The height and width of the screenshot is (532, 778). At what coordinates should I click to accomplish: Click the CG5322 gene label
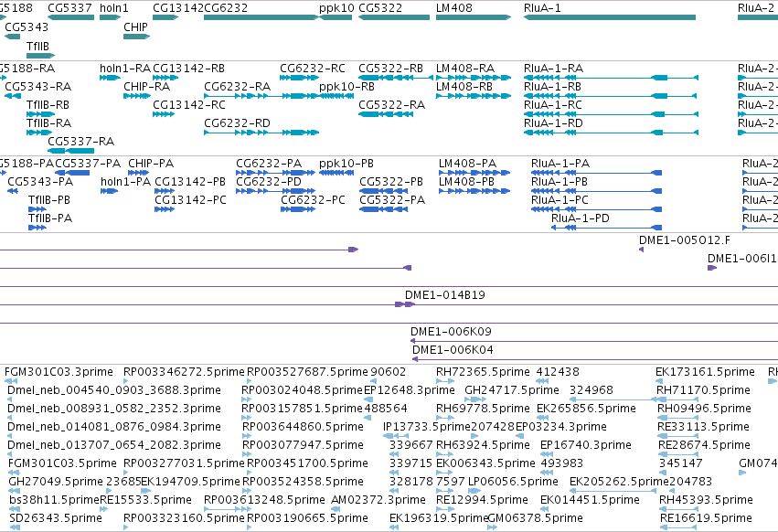[x=380, y=8]
